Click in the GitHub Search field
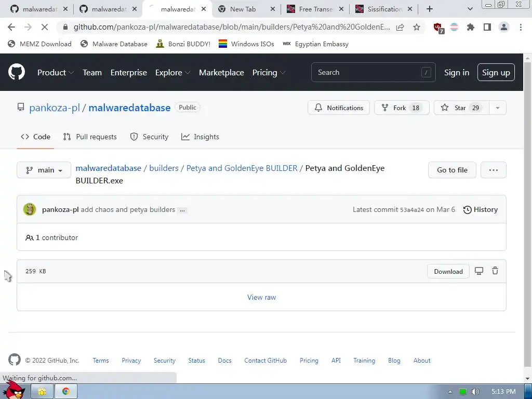The width and height of the screenshot is (532, 399). pyautogui.click(x=373, y=72)
